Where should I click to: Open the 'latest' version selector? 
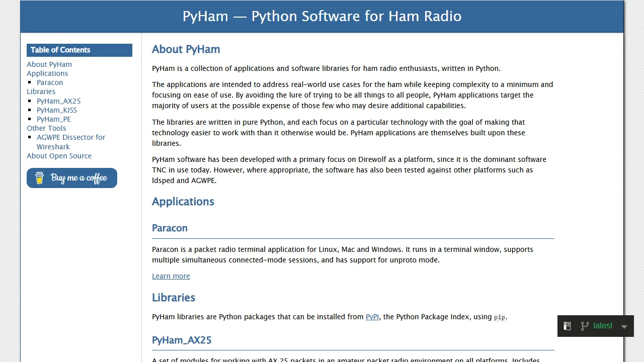point(602,326)
